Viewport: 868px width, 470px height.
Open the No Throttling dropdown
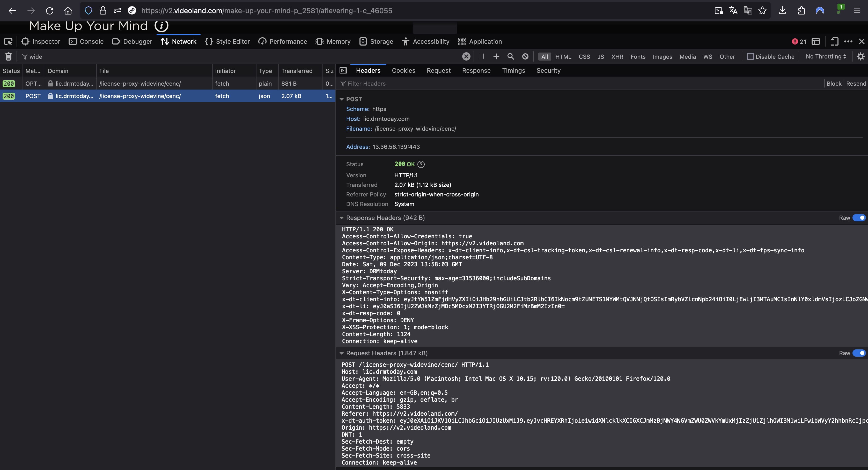tap(826, 57)
